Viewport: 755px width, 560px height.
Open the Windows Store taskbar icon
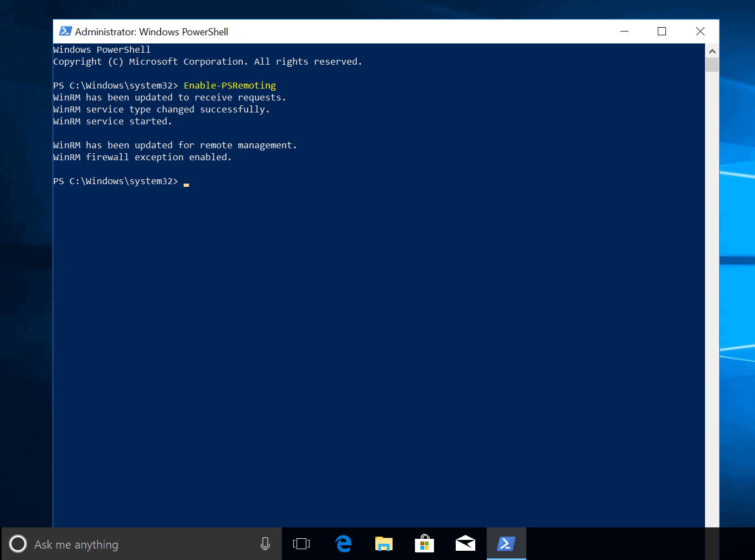424,544
